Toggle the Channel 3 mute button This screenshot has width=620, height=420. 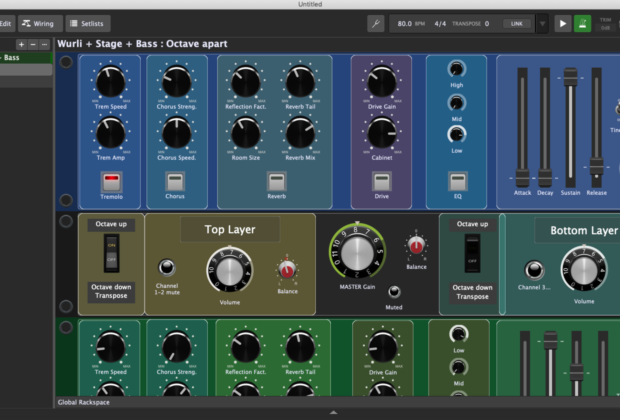coord(534,271)
